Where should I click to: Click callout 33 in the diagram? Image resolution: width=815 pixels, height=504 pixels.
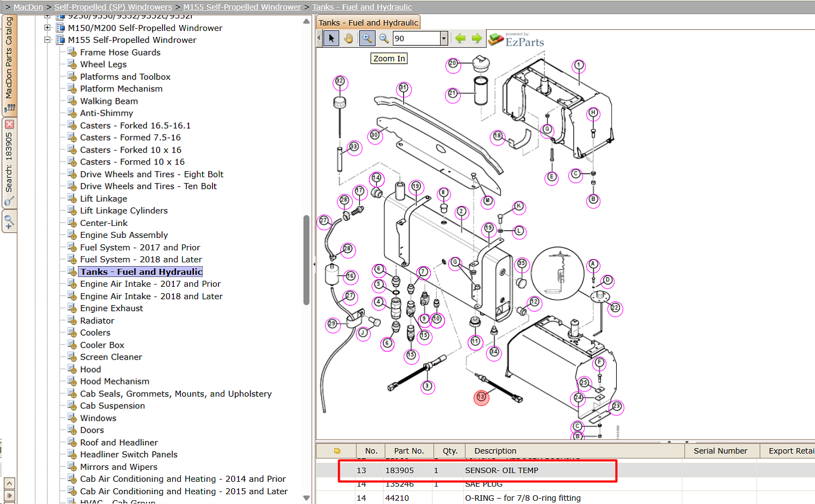pos(354,147)
